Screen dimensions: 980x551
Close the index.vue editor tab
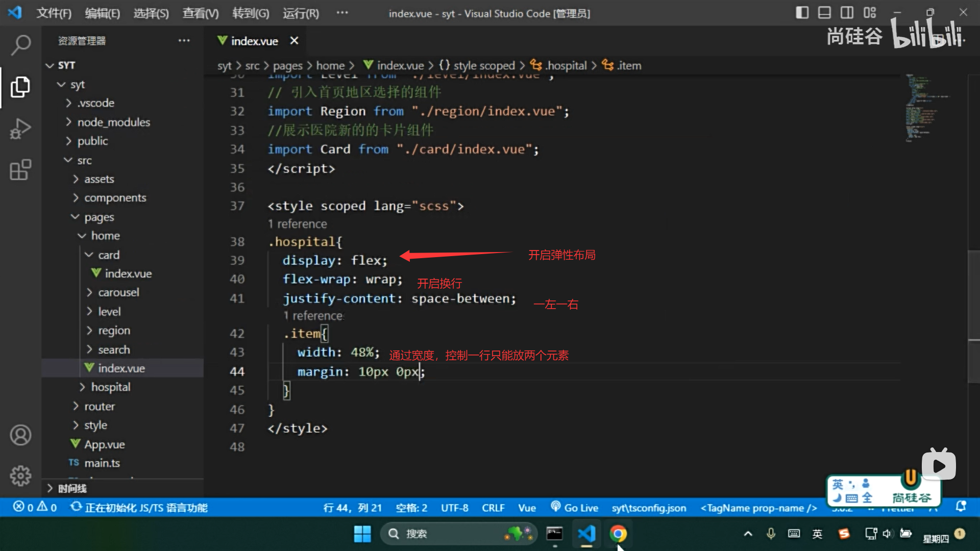tap(294, 41)
